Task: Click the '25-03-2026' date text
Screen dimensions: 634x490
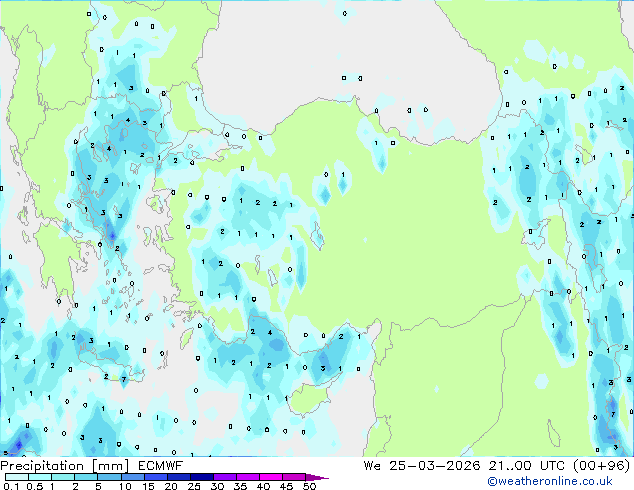Action: coord(435,466)
